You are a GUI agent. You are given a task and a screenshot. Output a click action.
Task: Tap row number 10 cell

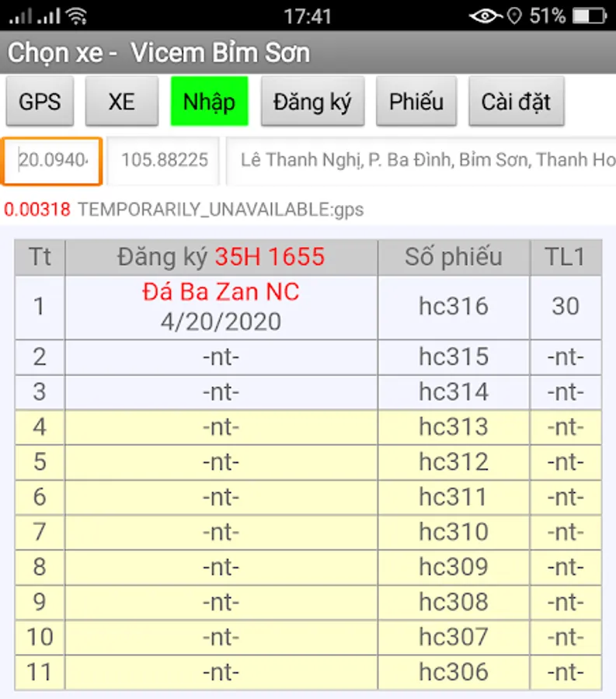(40, 637)
